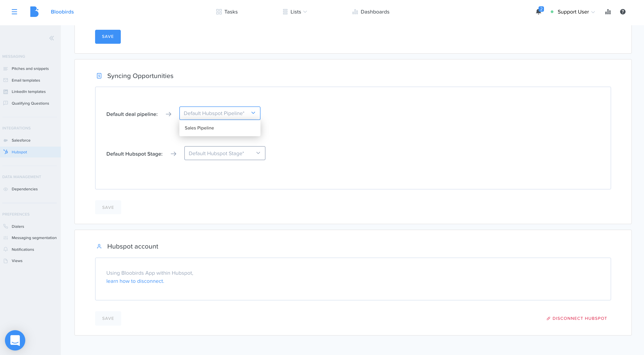Click the Notifications bell icon in sidebar
The image size is (644, 355).
tap(5, 249)
